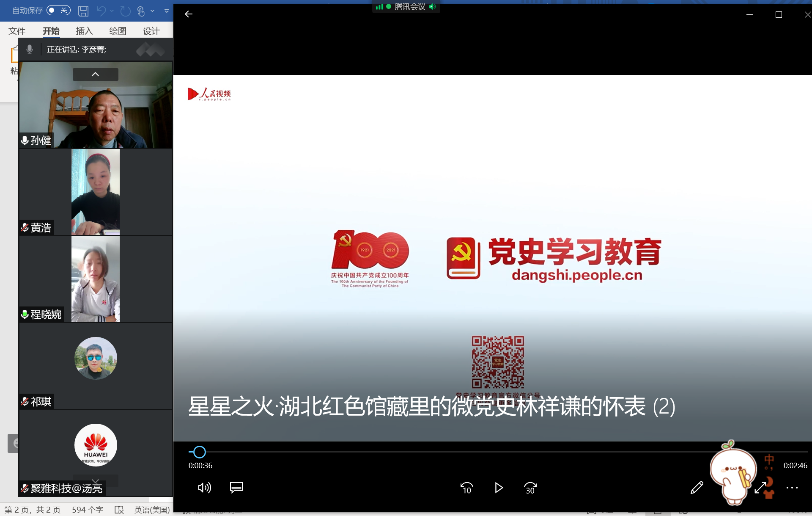This screenshot has width=812, height=516.
Task: Skip back 10 seconds
Action: [466, 488]
